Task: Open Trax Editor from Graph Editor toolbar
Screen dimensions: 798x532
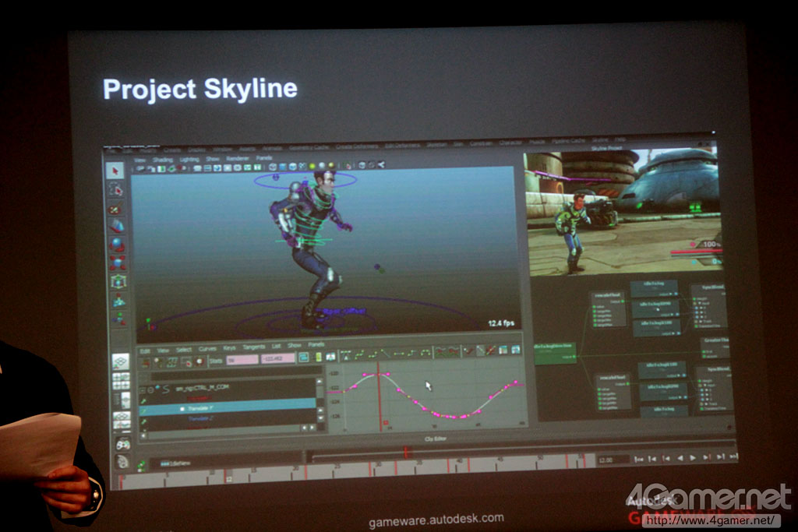Action: click(516, 349)
